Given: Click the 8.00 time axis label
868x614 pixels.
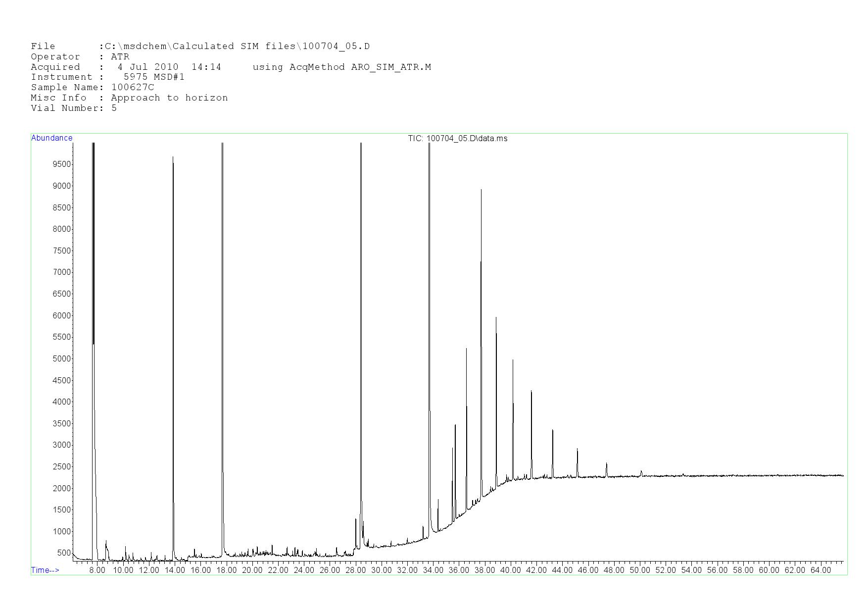Looking at the screenshot, I should pos(97,570).
